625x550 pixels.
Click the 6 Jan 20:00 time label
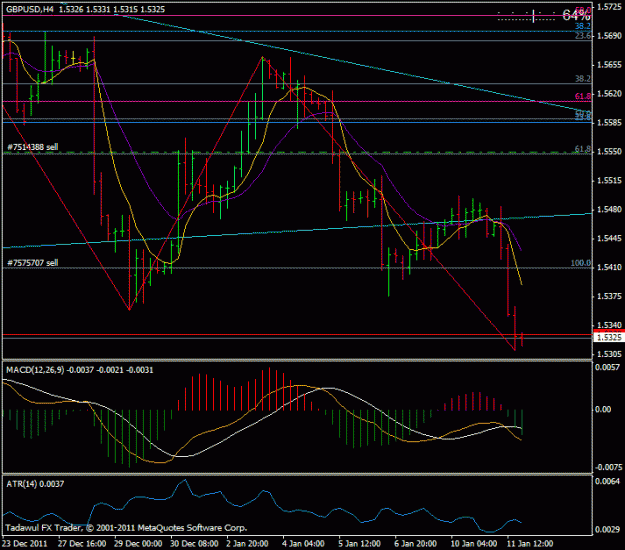pos(415,544)
